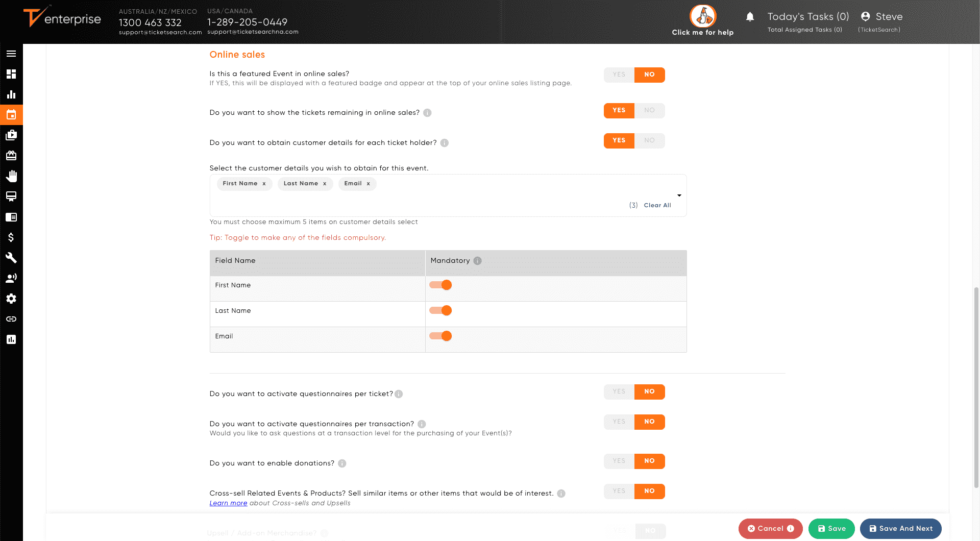Screen dimensions: 980x541
Task: Set questionnaires per transaction to YES
Action: (x=619, y=422)
